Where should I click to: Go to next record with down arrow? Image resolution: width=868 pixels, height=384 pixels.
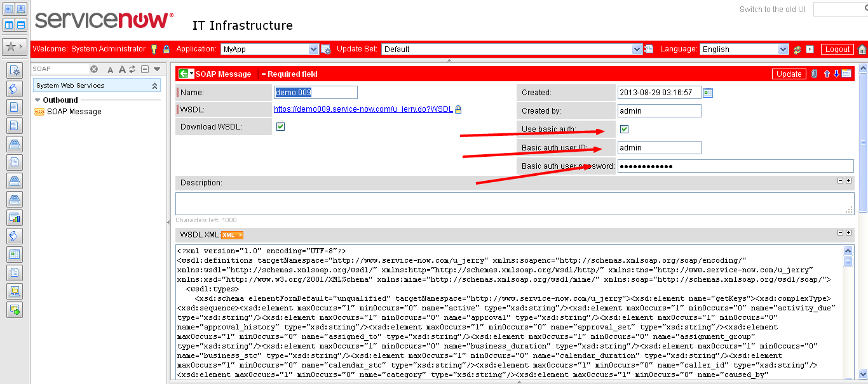(x=836, y=74)
